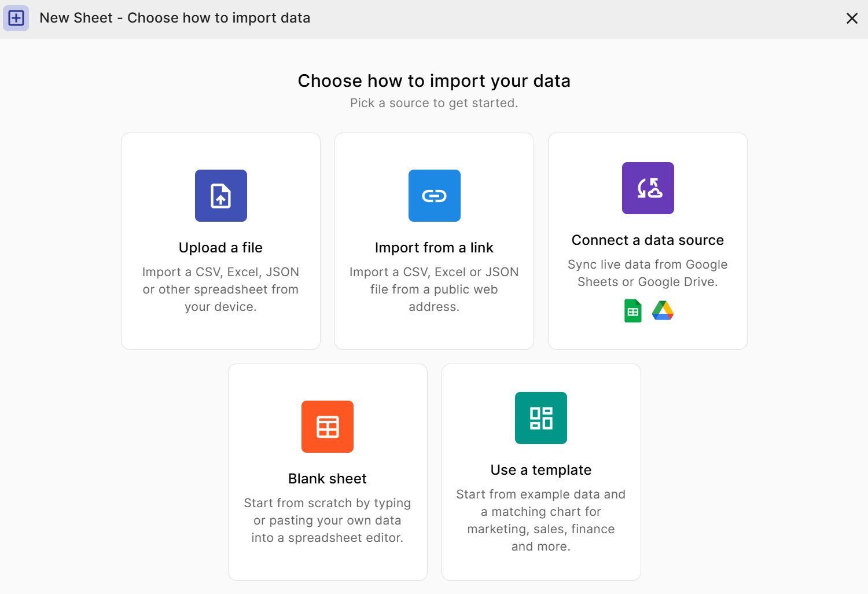Click the purple Connect a data source icon

pos(648,188)
